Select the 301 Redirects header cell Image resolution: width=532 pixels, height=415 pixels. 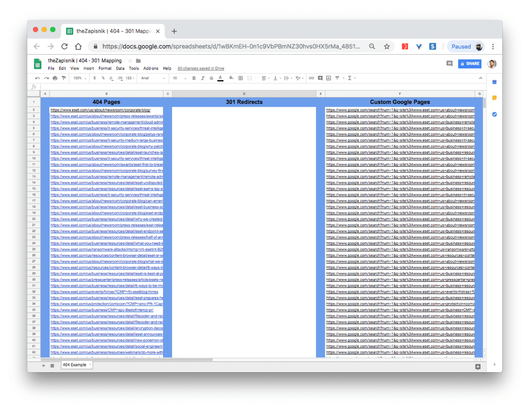[x=244, y=102]
